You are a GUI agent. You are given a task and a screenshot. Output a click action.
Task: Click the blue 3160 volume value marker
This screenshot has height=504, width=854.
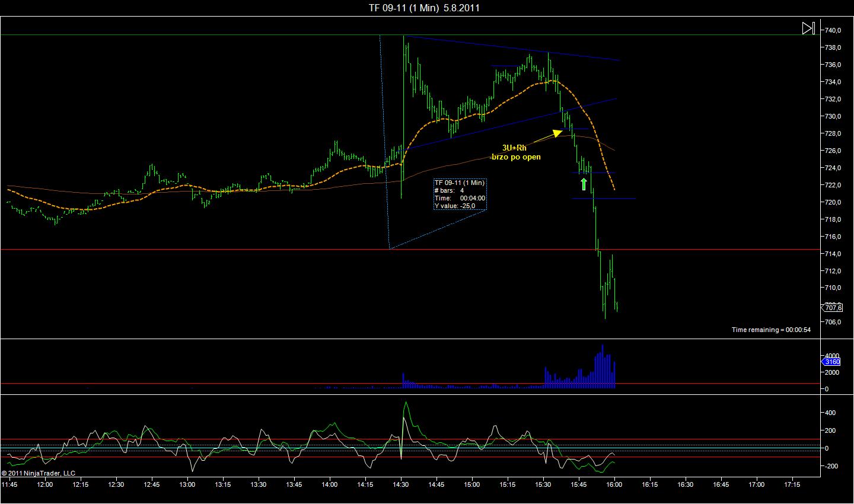pyautogui.click(x=831, y=362)
